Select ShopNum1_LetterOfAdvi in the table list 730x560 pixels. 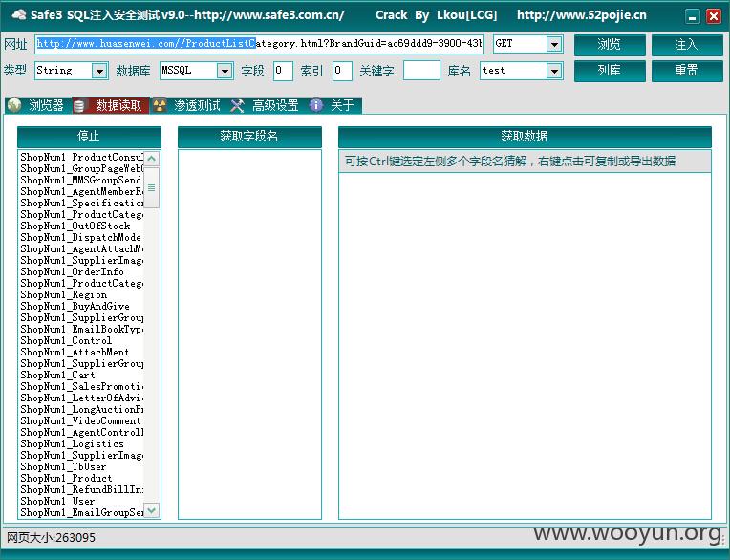[81, 398]
